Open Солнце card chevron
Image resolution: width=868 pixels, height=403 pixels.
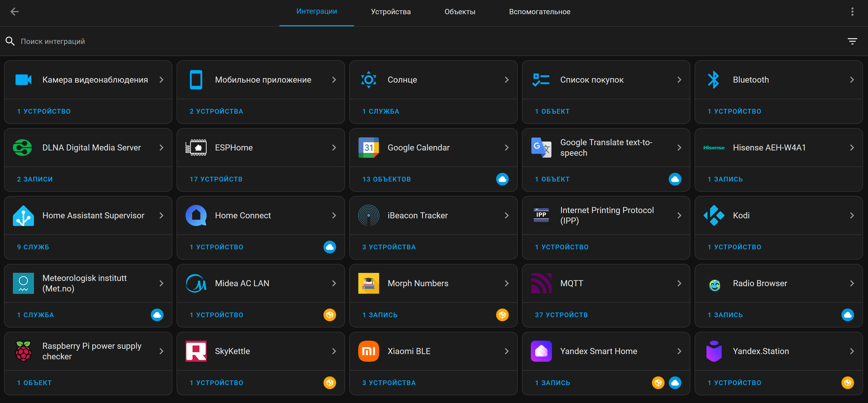(x=506, y=80)
